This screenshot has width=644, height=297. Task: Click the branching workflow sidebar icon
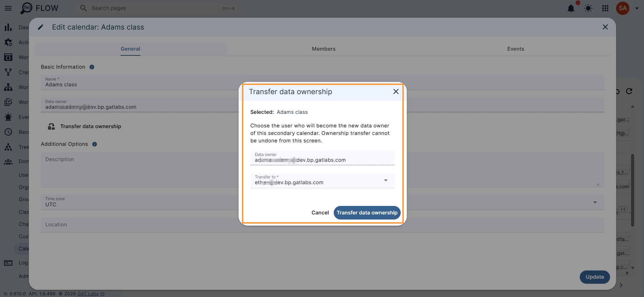pyautogui.click(x=8, y=72)
